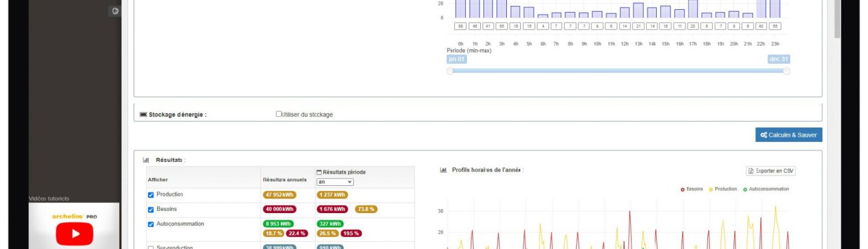The image size is (868, 249).
Task: Click the chart icon beside Profils horaires de l'année
Action: 443,170
